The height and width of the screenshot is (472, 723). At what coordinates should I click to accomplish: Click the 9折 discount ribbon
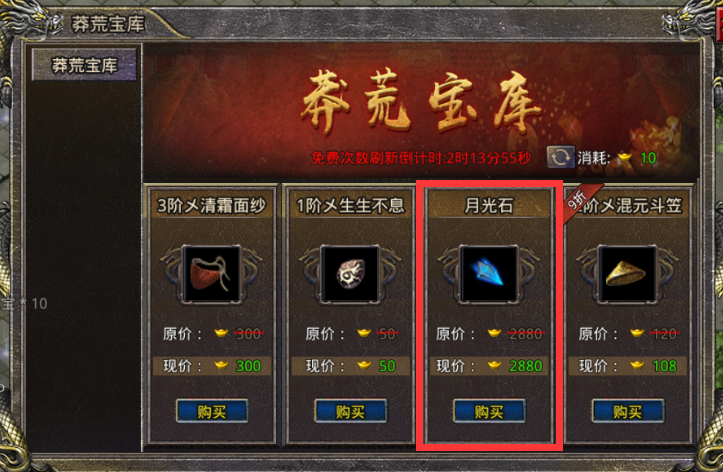point(581,203)
